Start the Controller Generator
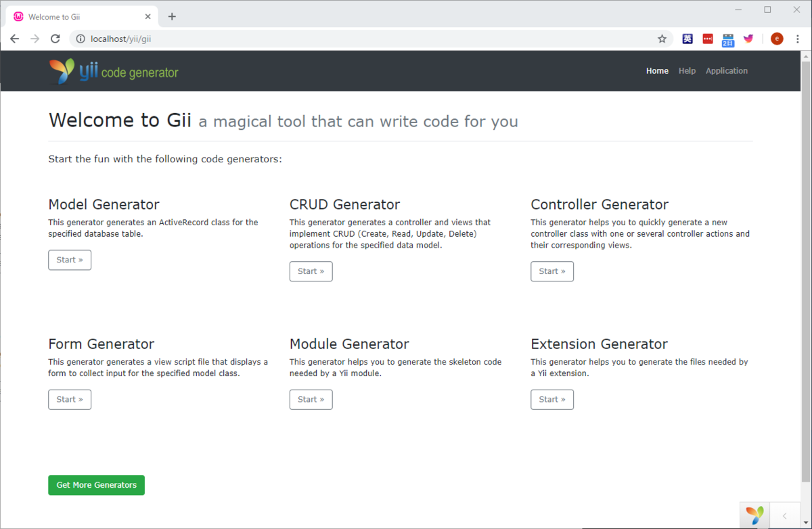812x529 pixels. point(552,271)
